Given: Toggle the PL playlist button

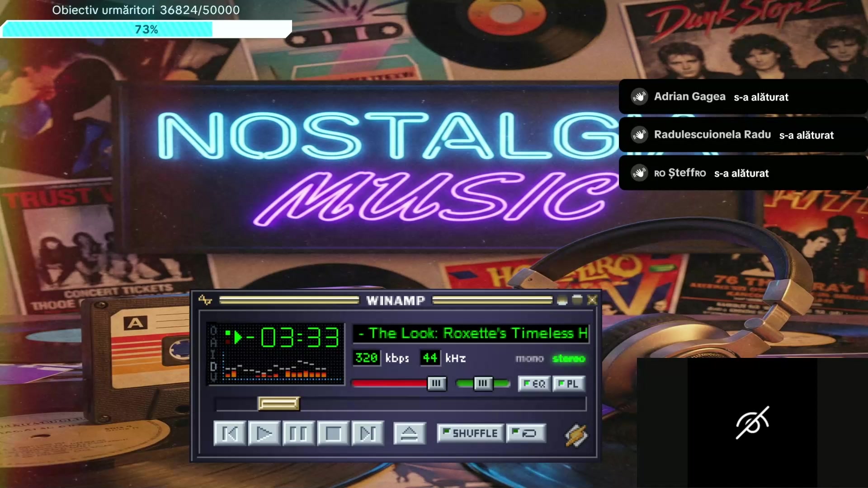Looking at the screenshot, I should click(x=569, y=384).
